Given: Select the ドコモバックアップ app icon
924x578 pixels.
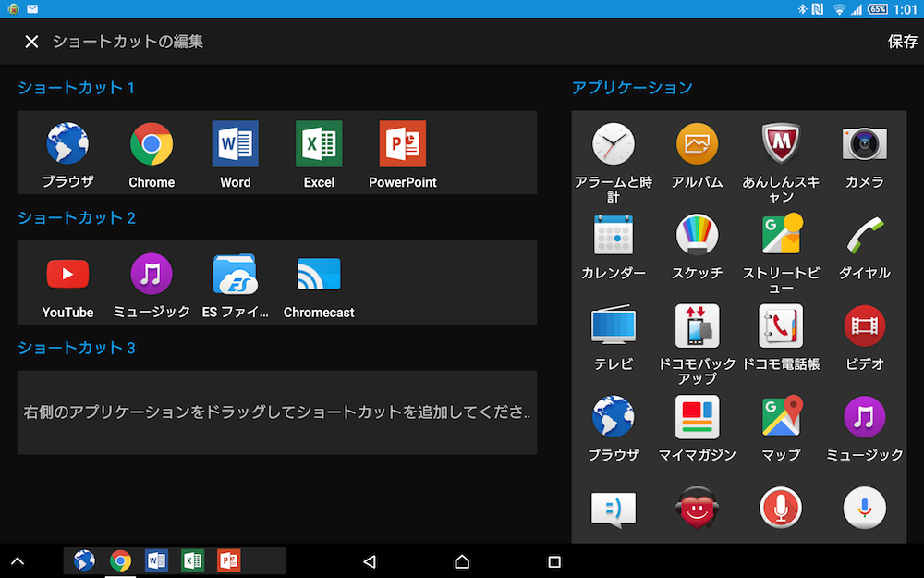Looking at the screenshot, I should [x=697, y=325].
